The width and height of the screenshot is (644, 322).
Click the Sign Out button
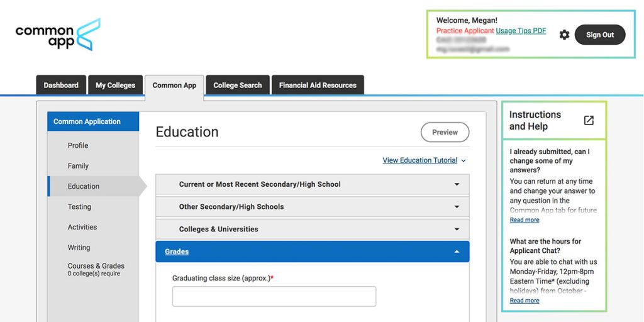pos(599,35)
